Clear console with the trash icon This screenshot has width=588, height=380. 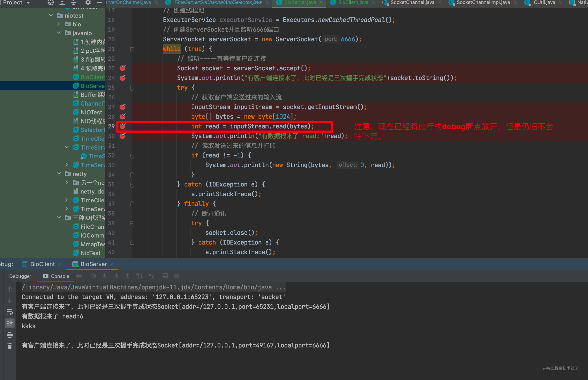coord(10,346)
